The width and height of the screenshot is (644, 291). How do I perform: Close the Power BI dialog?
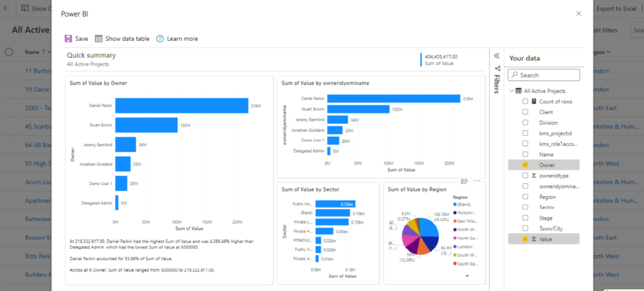coord(579,14)
